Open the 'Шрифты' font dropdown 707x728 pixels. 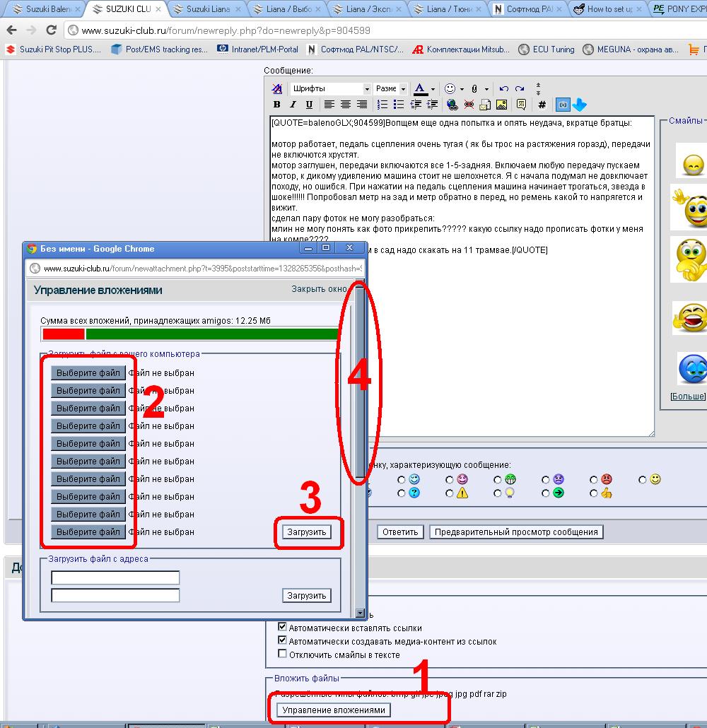click(x=366, y=89)
